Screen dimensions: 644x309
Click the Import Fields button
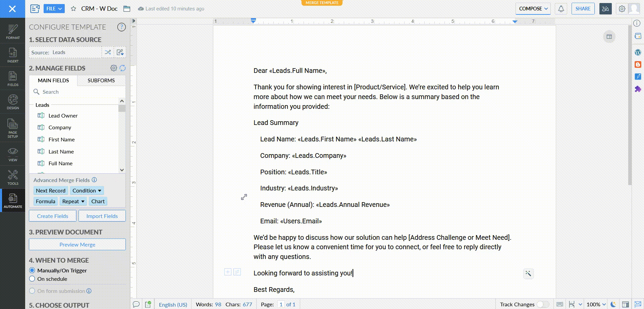pyautogui.click(x=102, y=216)
